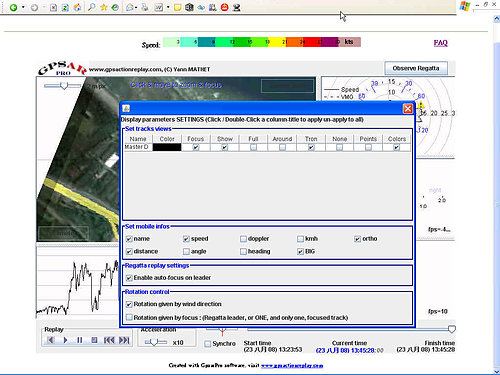Click the Observe Regatta button

(416, 68)
